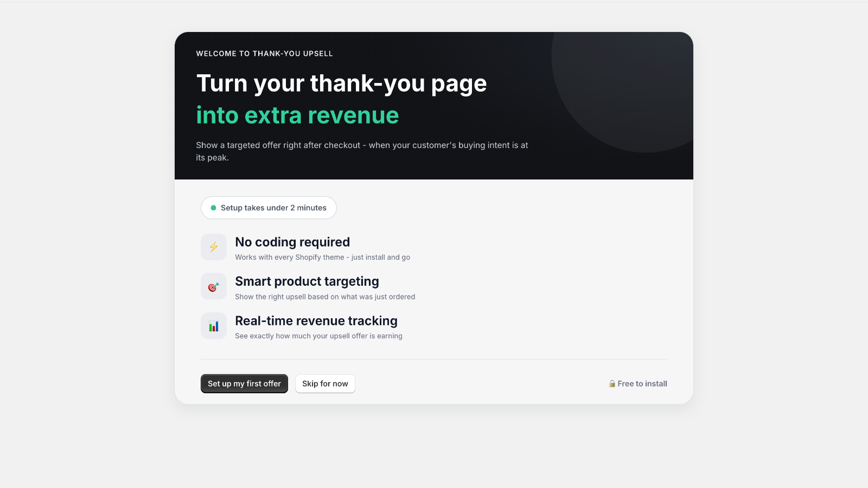Click the 'Smart product targeting' heading
868x488 pixels.
point(307,281)
